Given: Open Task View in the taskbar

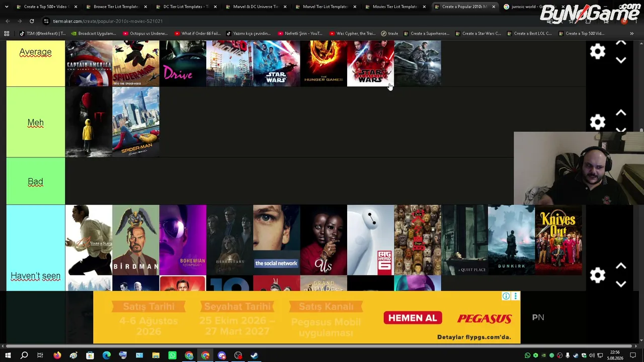Looking at the screenshot, I should pyautogui.click(x=40, y=355).
